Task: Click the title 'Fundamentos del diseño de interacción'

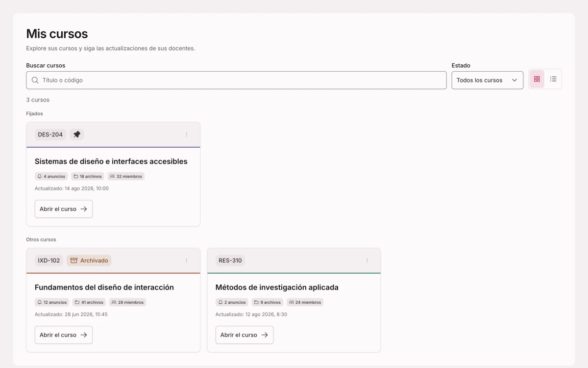Action: 104,288
